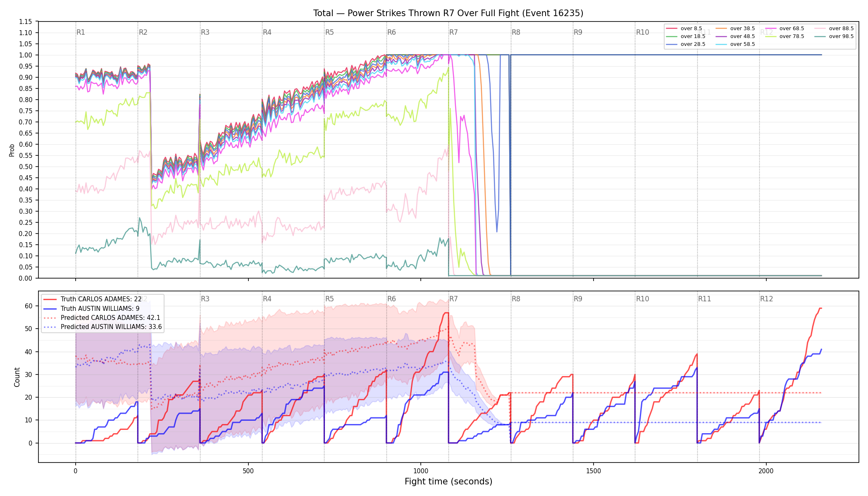Select the R4 round label in top chart
Image resolution: width=868 pixels, height=496 pixels.
click(x=267, y=32)
